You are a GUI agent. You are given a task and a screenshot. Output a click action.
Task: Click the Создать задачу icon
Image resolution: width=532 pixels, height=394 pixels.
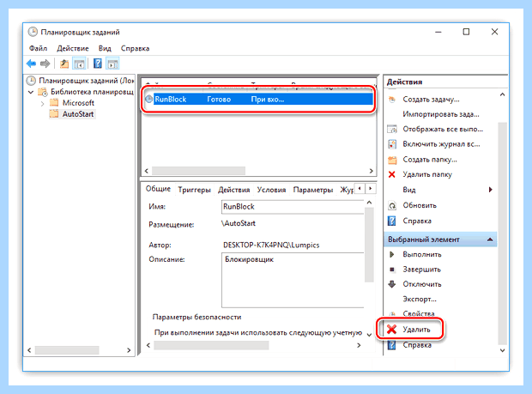[x=392, y=100]
